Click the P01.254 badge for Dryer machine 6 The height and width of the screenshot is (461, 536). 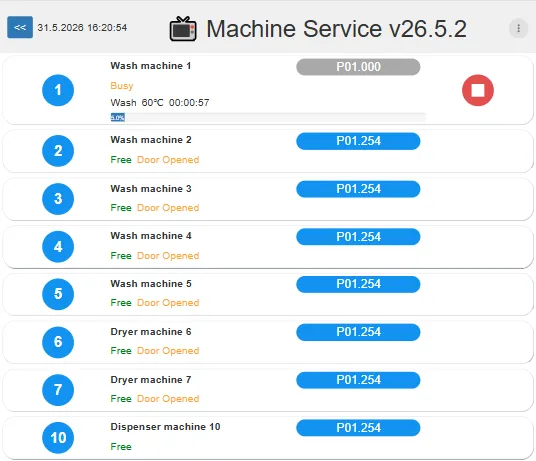coord(358,332)
